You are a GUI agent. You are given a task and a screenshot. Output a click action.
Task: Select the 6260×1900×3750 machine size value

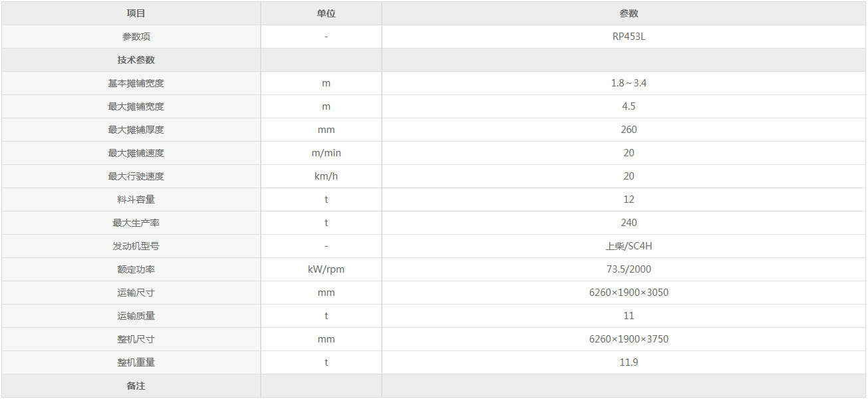point(629,339)
